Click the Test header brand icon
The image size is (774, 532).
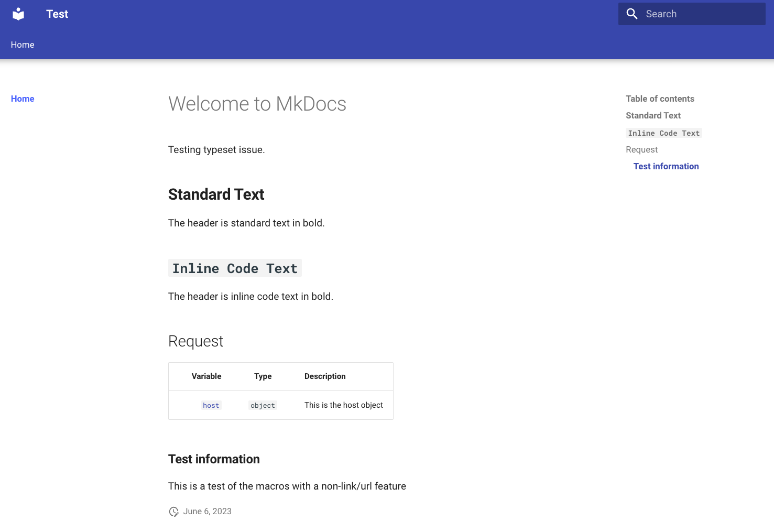click(x=18, y=14)
